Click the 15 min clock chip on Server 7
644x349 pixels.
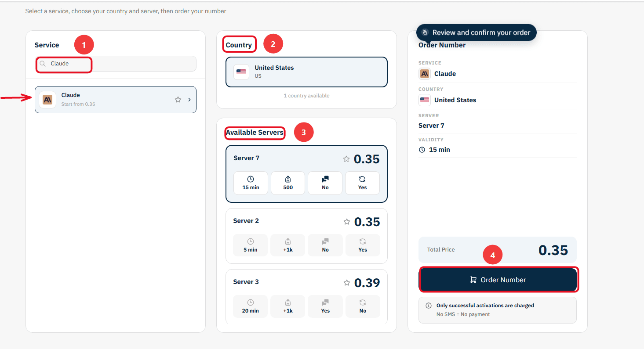click(x=251, y=183)
